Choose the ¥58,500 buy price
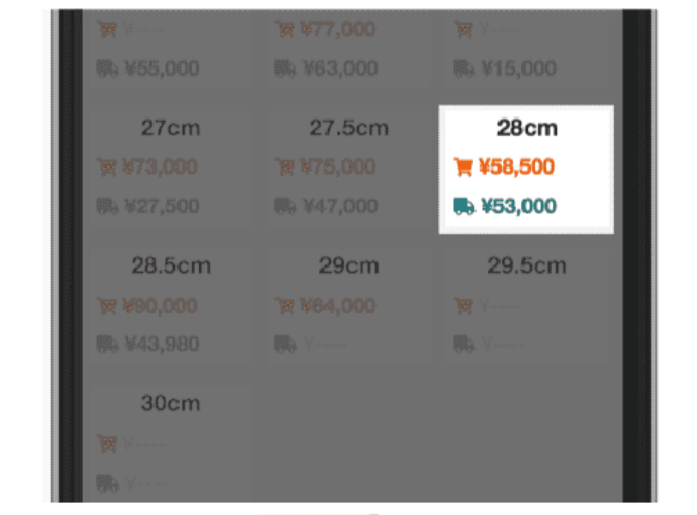 [517, 167]
